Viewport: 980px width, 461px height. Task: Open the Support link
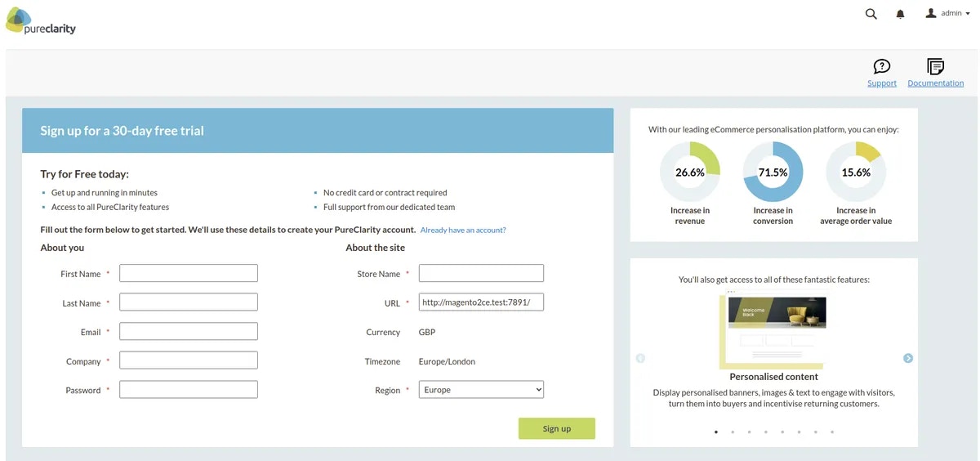(882, 83)
